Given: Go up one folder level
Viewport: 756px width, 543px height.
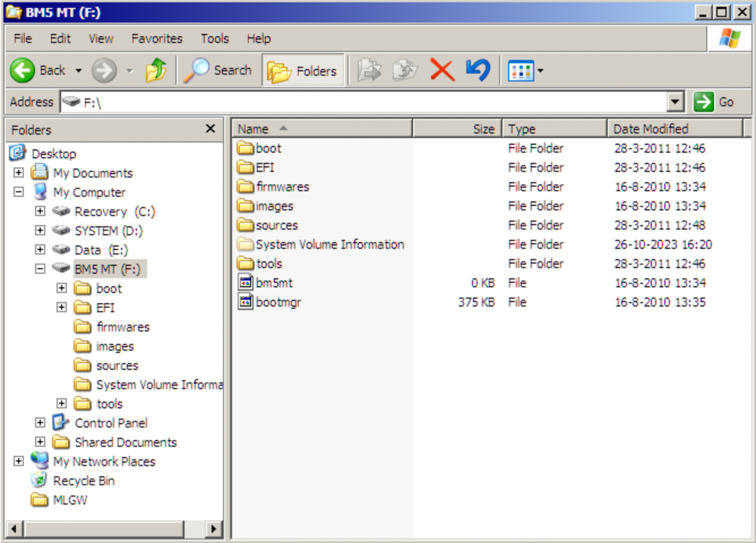Looking at the screenshot, I should [156, 71].
